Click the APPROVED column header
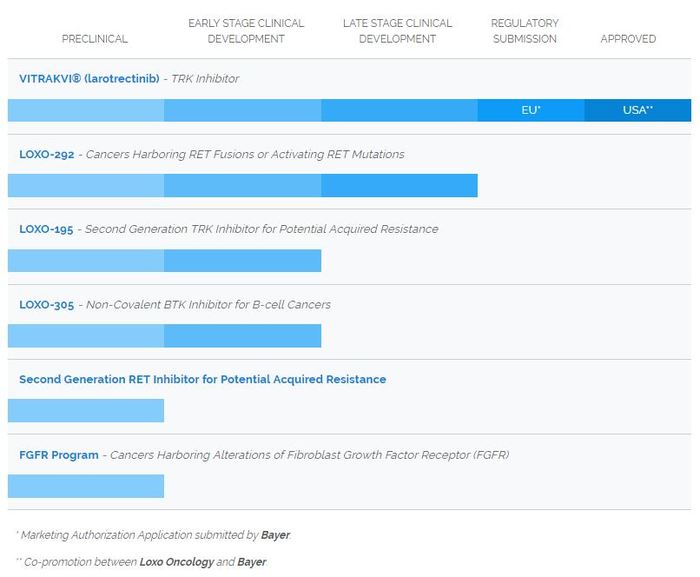Screen dimensions: 700x577 [x=628, y=39]
